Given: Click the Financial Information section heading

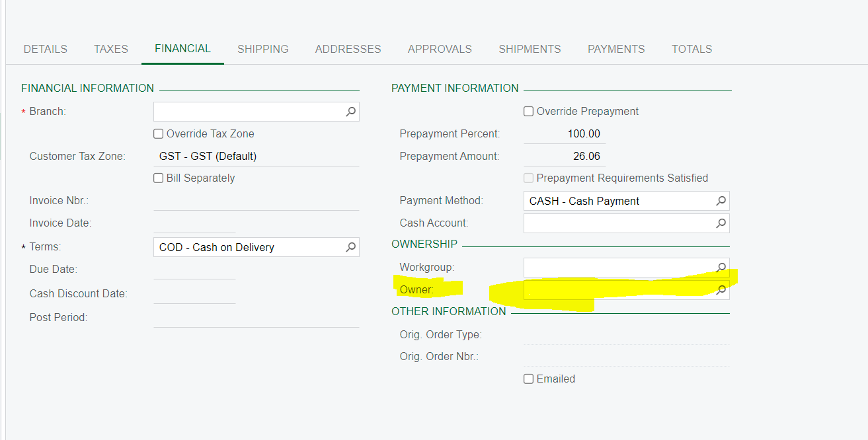Looking at the screenshot, I should pos(87,88).
